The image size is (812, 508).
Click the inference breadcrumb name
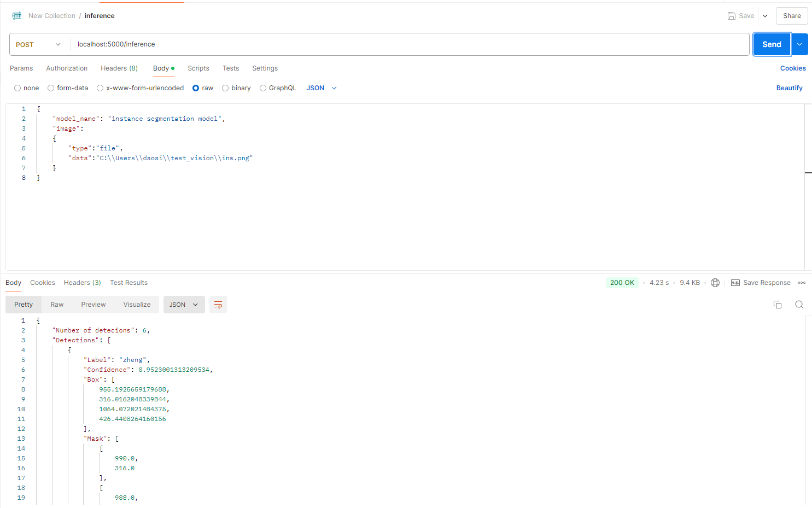(100, 16)
